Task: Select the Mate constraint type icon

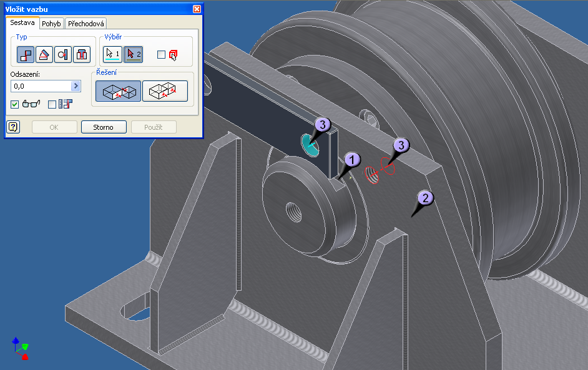Action: (x=26, y=55)
